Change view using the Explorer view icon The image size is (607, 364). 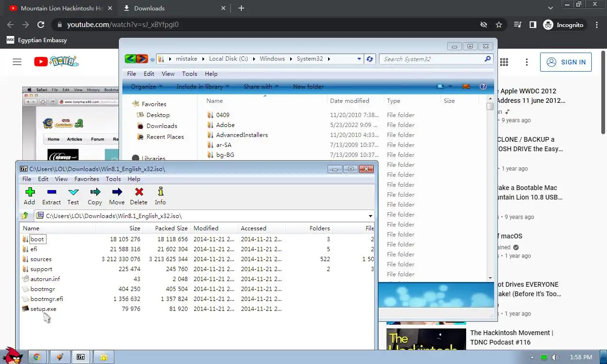coord(441,86)
